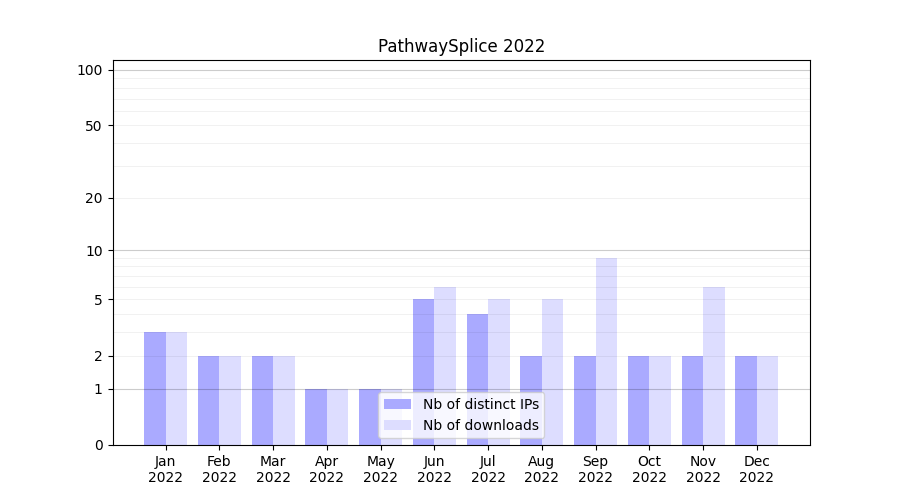Select the Dec 2022 x-axis label
The width and height of the screenshot is (900, 500).
pyautogui.click(x=756, y=469)
